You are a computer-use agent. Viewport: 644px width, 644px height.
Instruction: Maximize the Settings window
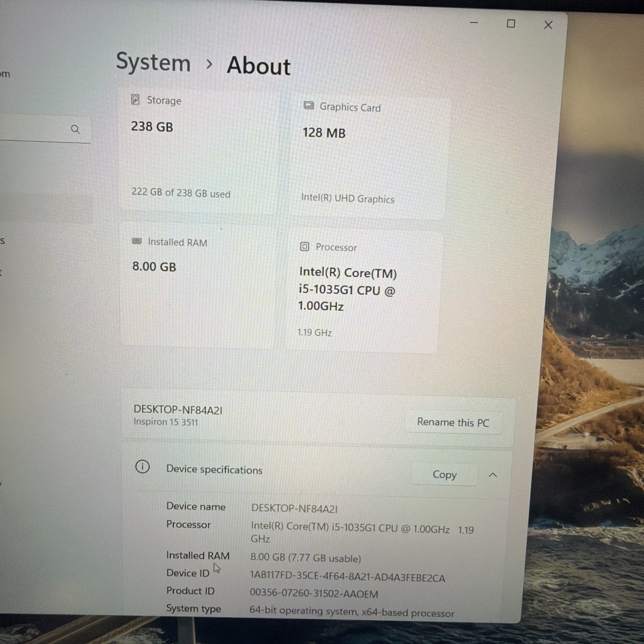[x=511, y=24]
